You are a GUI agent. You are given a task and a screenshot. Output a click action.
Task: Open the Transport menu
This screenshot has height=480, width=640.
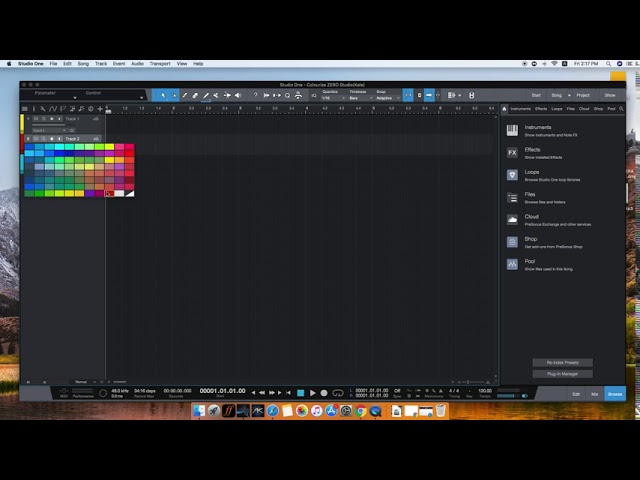tap(160, 64)
